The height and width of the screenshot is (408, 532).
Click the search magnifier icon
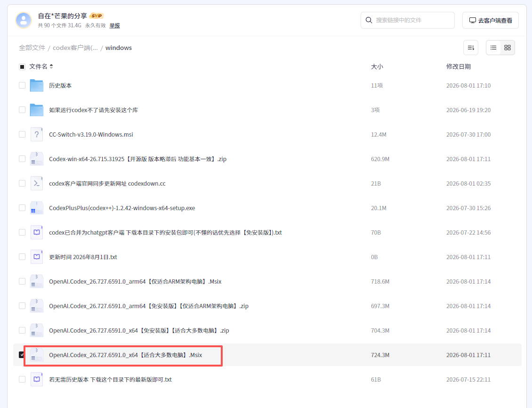369,20
